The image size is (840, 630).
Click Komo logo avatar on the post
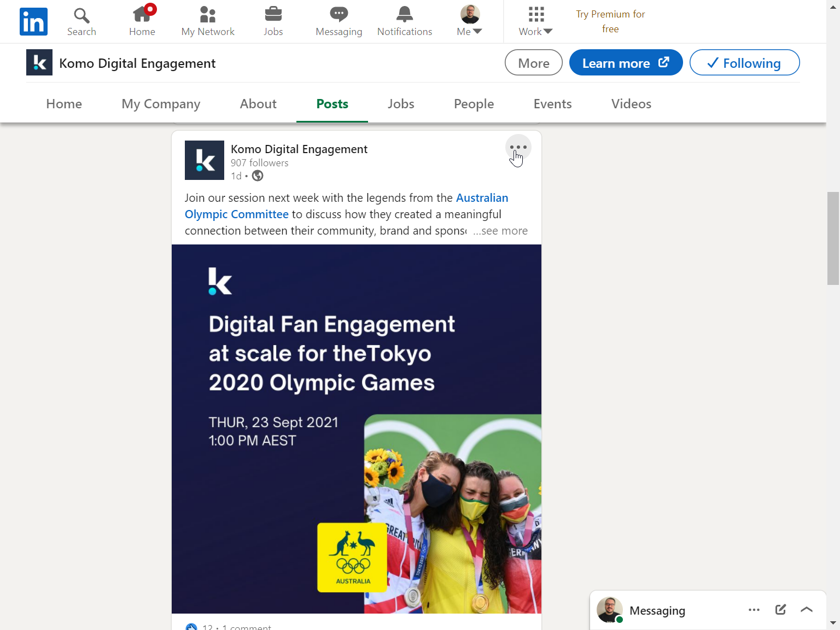pyautogui.click(x=205, y=160)
